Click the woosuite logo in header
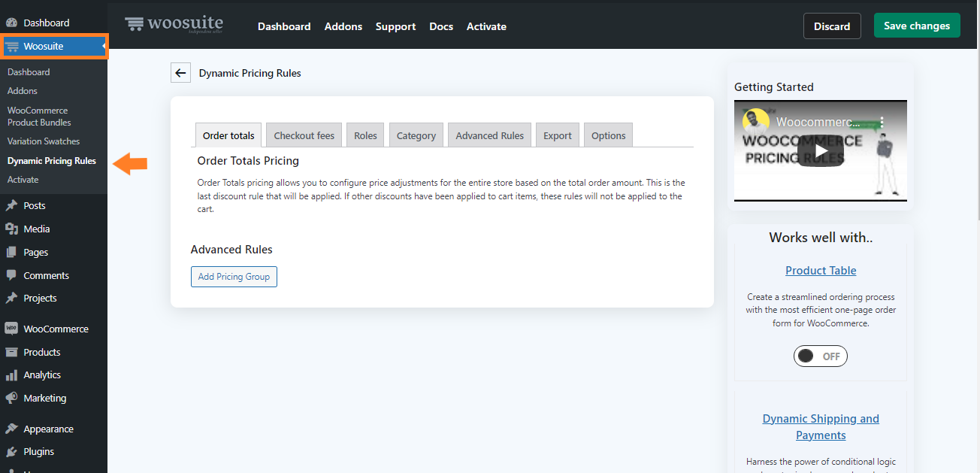980x473 pixels. (x=174, y=24)
